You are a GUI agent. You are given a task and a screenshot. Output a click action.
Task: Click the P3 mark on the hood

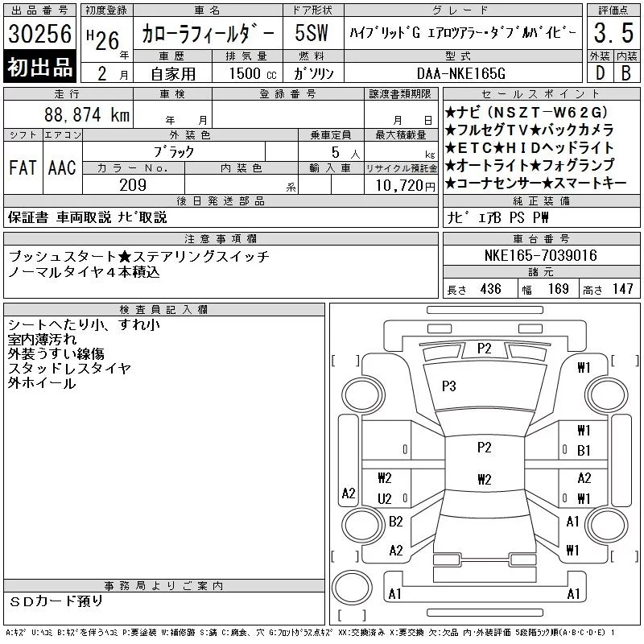point(449,386)
